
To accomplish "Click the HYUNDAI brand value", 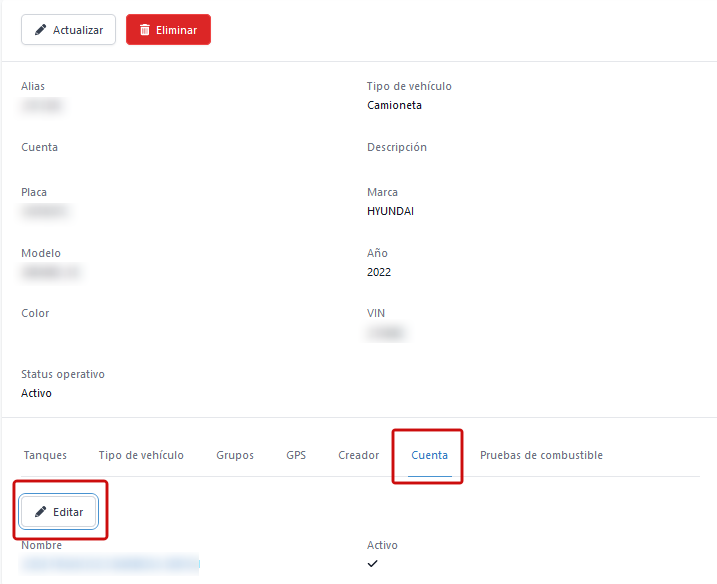I will click(x=390, y=211).
